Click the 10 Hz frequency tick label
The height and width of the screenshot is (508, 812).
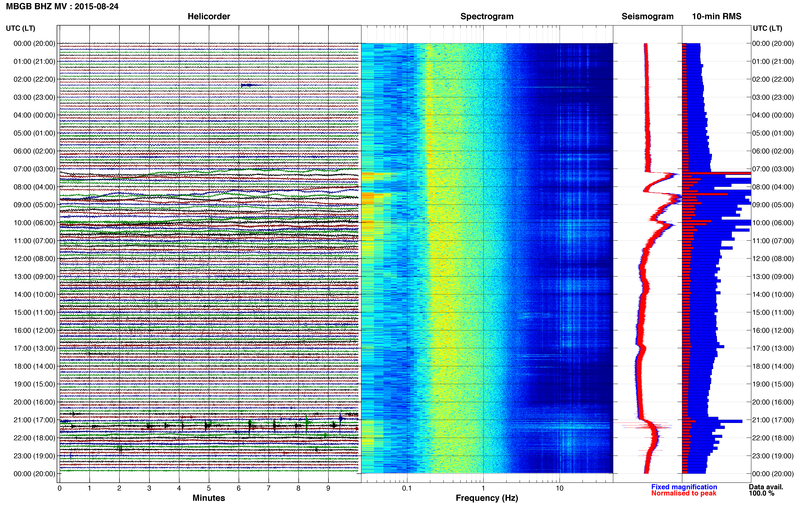[x=559, y=488]
